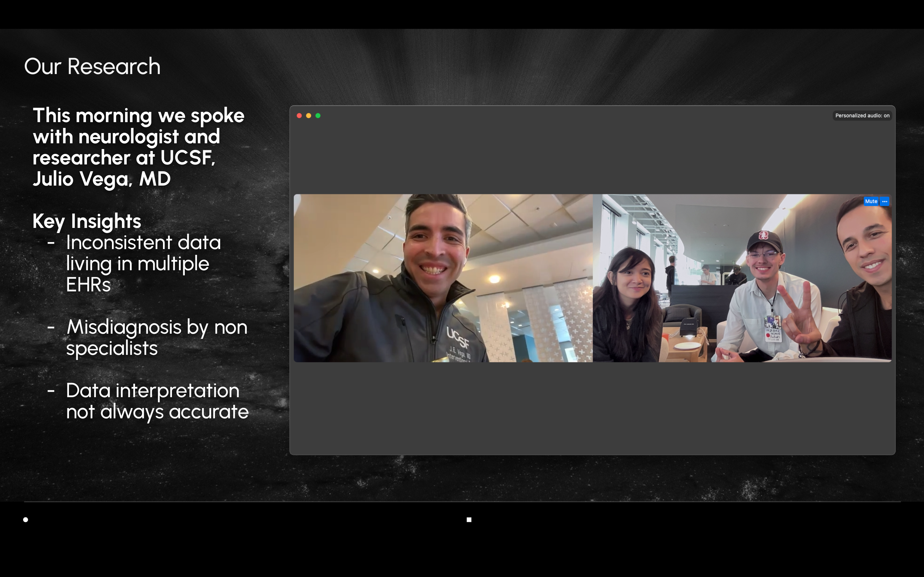Toggle the Personalized audio: on badge
Viewport: 924px width, 577px height.
(x=862, y=115)
